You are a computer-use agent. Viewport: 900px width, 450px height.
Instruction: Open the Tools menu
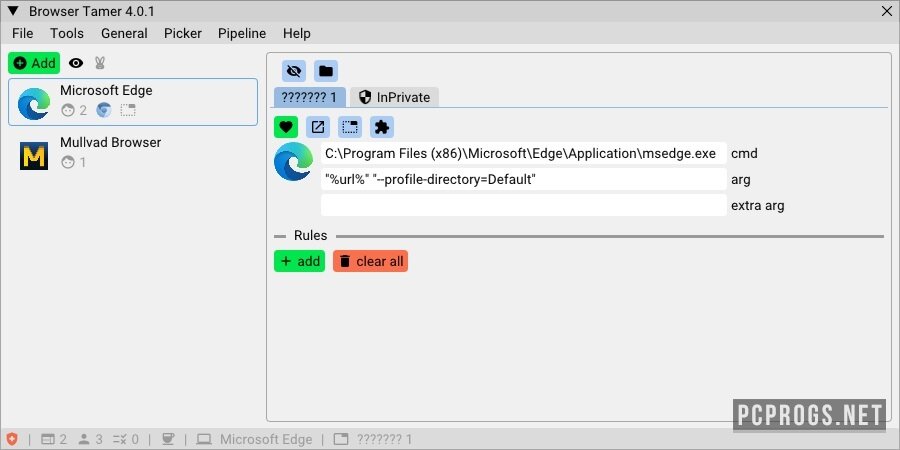pyautogui.click(x=67, y=33)
